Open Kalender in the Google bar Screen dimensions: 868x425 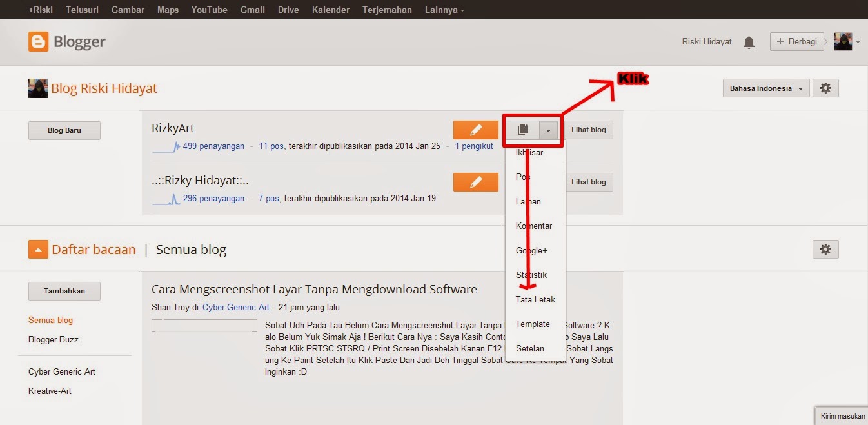click(331, 10)
